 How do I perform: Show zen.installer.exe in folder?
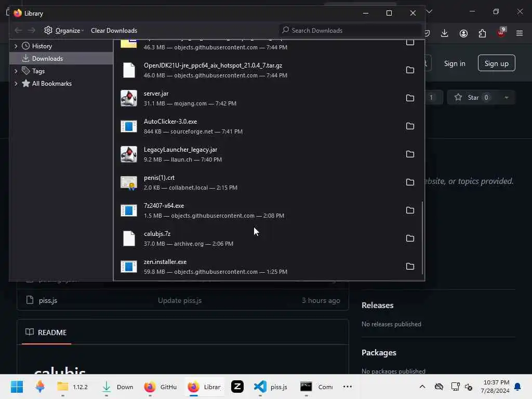[410, 267]
